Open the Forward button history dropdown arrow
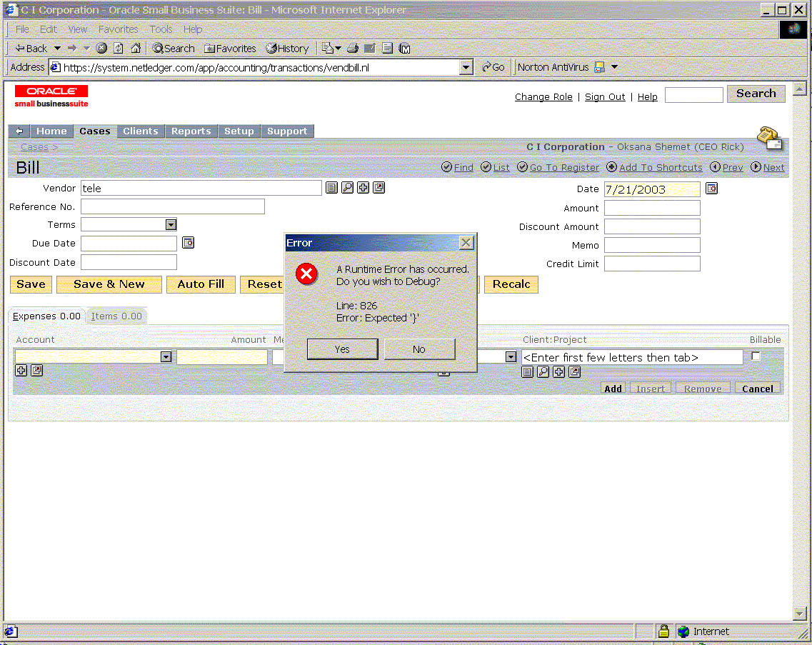812x645 pixels. 86,48
